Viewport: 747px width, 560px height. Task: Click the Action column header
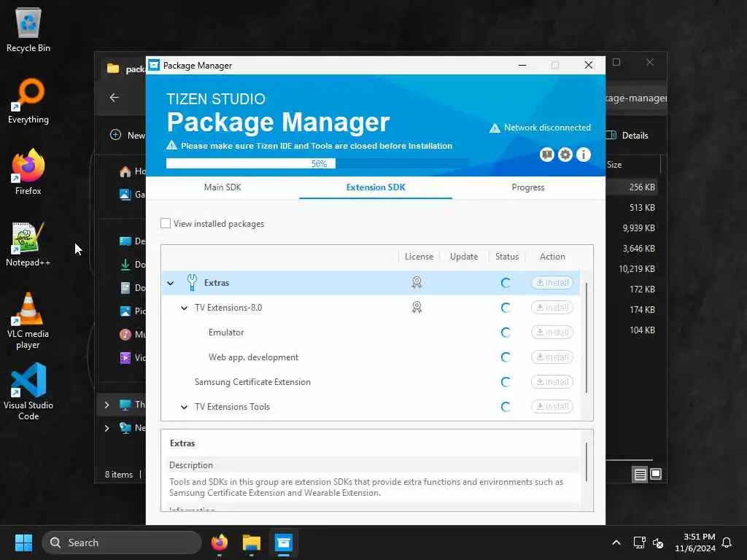pyautogui.click(x=552, y=257)
